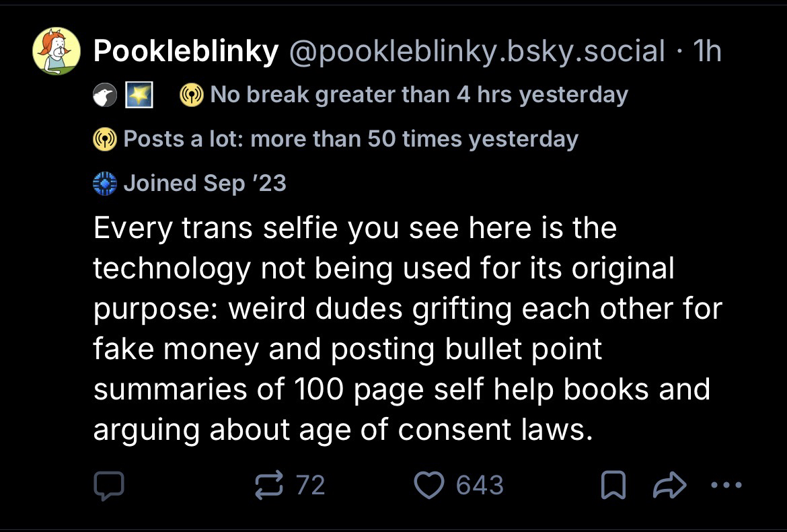Click the reply speech bubble icon
This screenshot has width=787, height=532.
[x=107, y=485]
